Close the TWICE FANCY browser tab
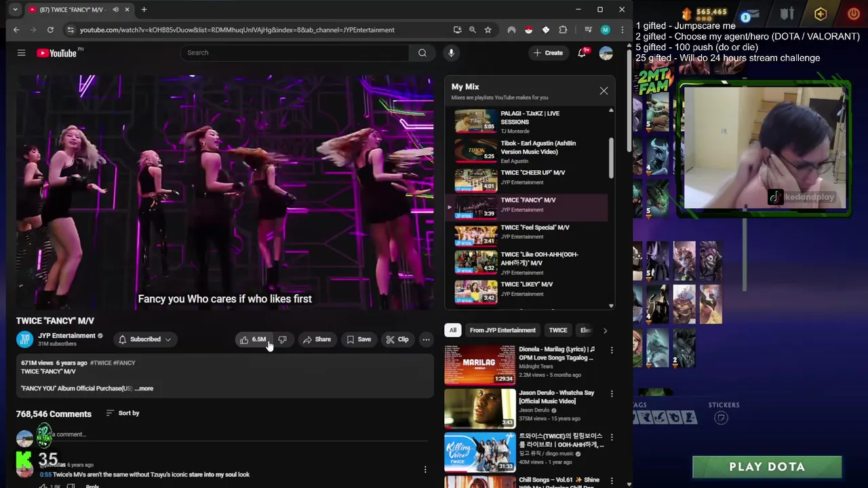The height and width of the screenshot is (488, 868). (127, 9)
